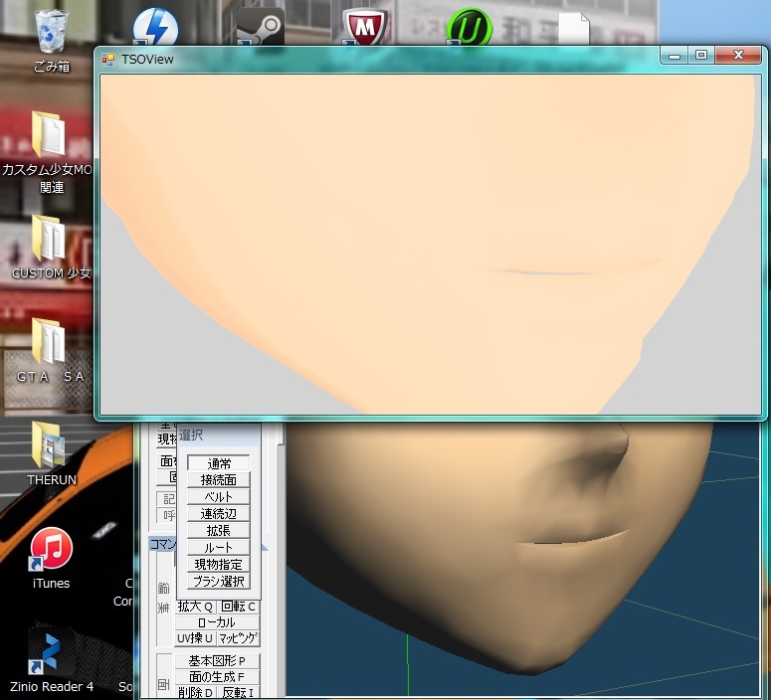Switch to ベルト selection mode
Image resolution: width=771 pixels, height=700 pixels.
[218, 497]
